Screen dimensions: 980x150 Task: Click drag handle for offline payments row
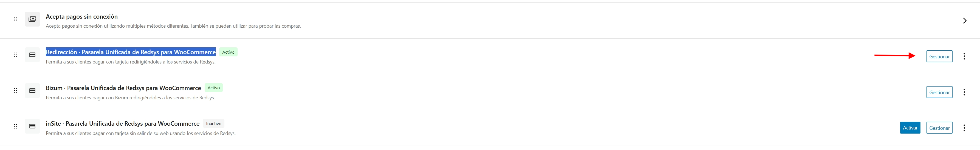(16, 19)
